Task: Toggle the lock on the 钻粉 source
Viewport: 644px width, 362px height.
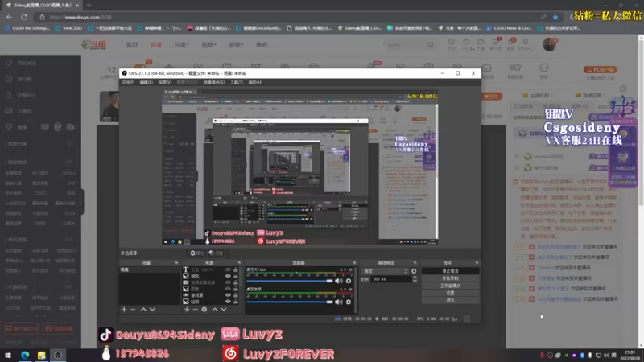Action: pos(236,301)
